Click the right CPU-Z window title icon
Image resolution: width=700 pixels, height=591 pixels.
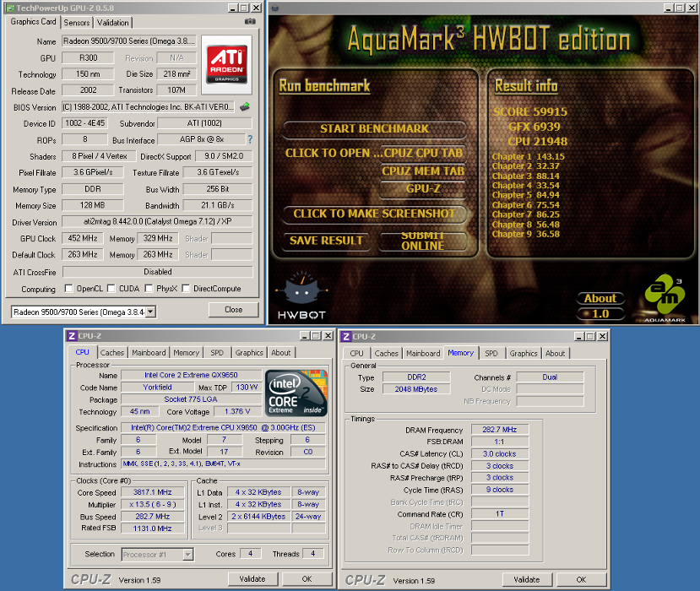pyautogui.click(x=346, y=337)
